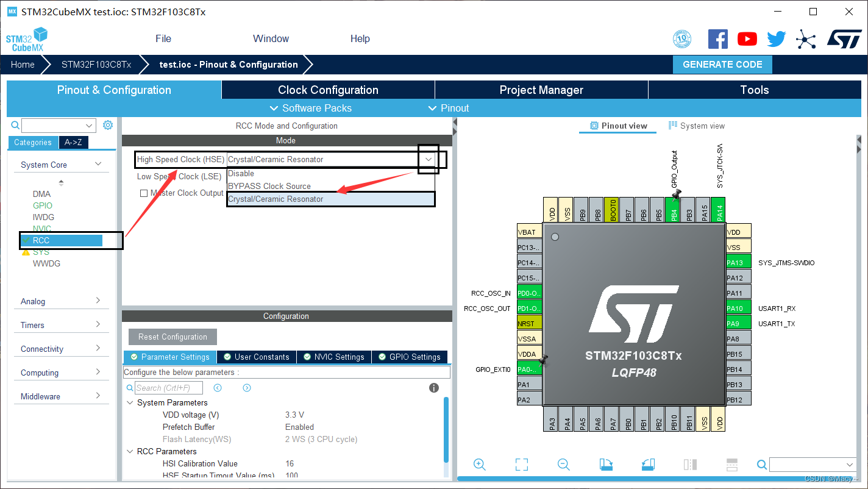The image size is (868, 489).
Task: Rotate the chip view clockwise
Action: pos(606,465)
